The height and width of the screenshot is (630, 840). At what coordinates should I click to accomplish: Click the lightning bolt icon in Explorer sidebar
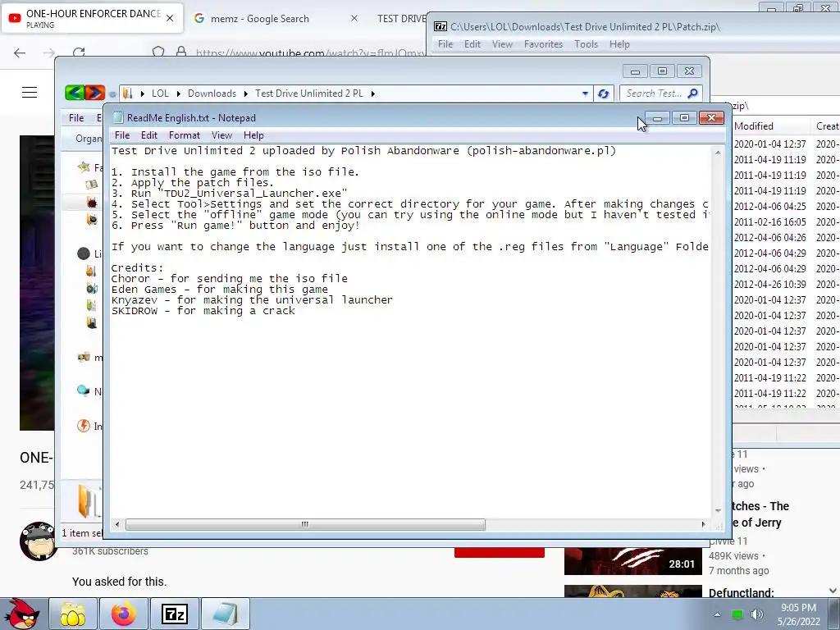pyautogui.click(x=84, y=426)
